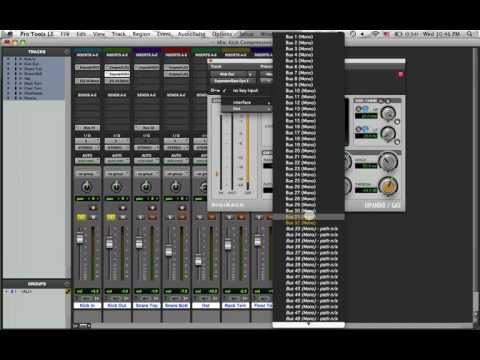
Task: Open the Kick In output path selector
Action: click(87, 148)
